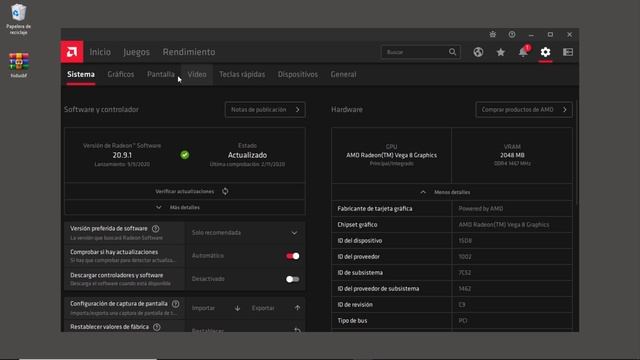Switch to the Sistema tab
Screen dimensions: 640x360
point(81,74)
